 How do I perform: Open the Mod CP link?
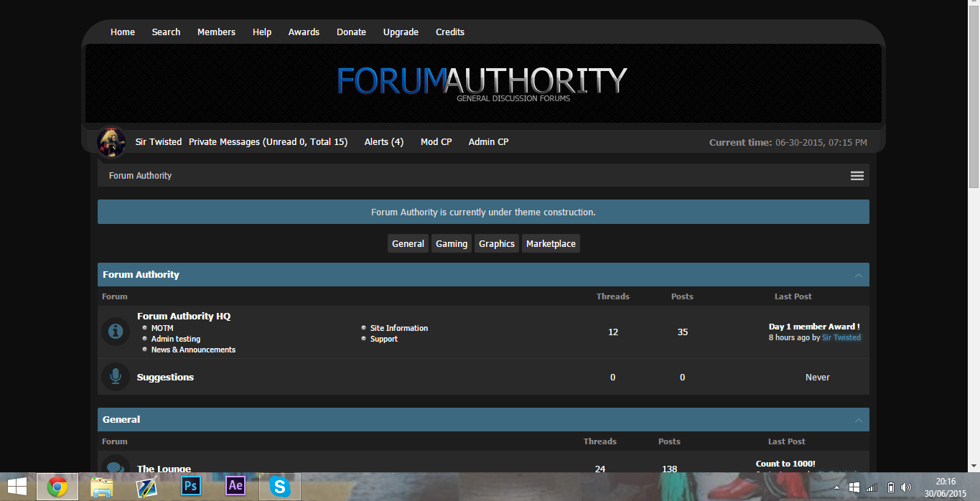[x=436, y=142]
